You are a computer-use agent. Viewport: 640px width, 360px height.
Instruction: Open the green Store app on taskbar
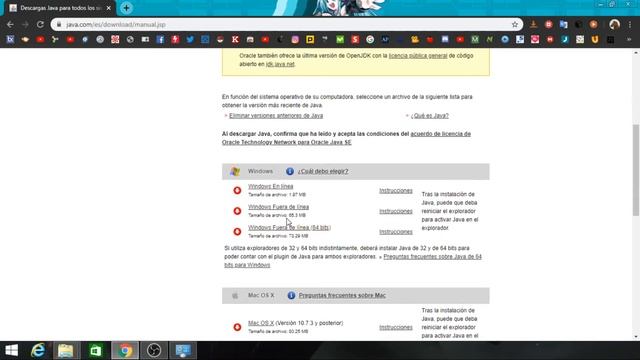coord(96,350)
